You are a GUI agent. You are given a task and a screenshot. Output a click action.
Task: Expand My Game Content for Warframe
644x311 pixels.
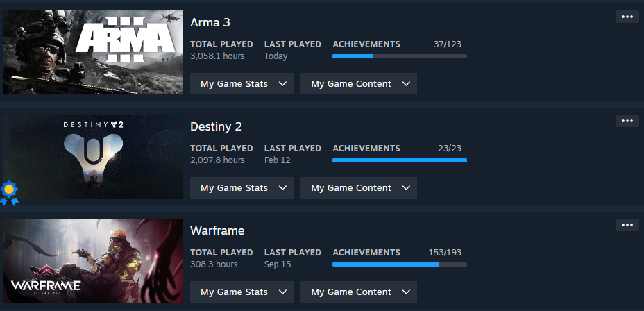359,292
